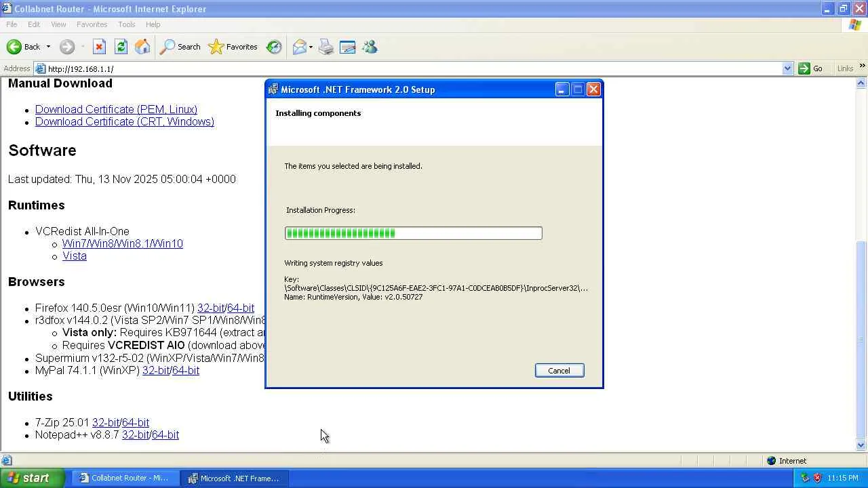
Task: Download 7-Zip 64-bit link
Action: pos(136,423)
